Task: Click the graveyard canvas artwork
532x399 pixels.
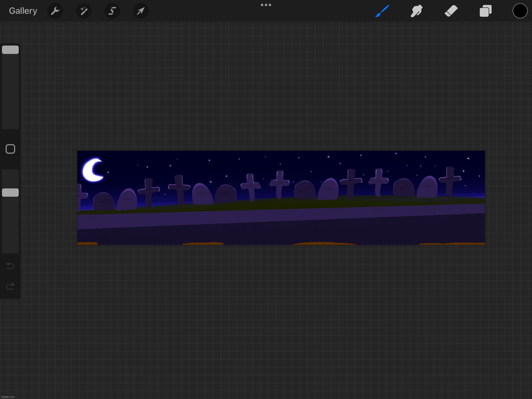Action: tap(281, 198)
